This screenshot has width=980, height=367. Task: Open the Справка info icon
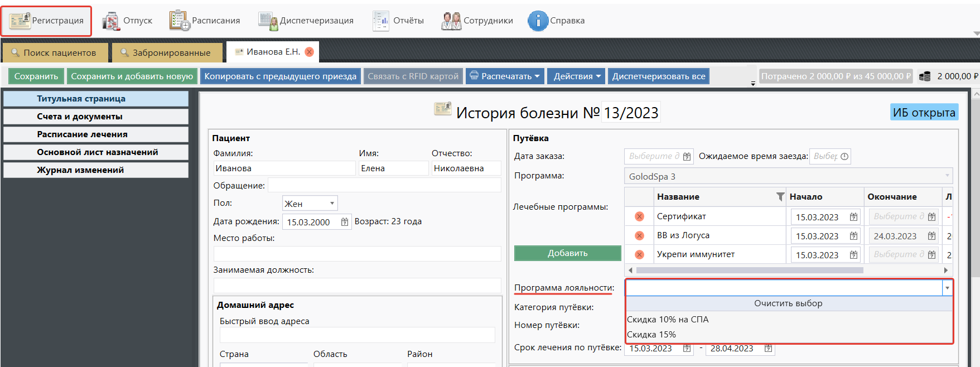tap(538, 21)
